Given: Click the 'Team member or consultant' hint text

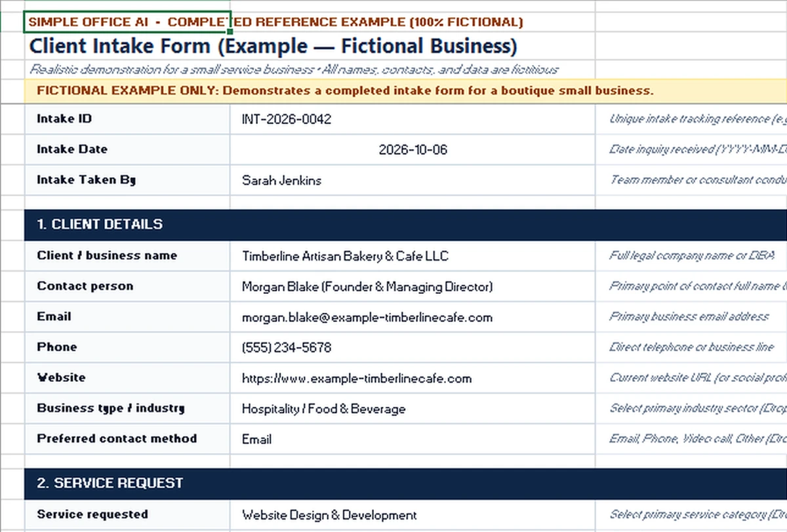Looking at the screenshot, I should pos(698,180).
